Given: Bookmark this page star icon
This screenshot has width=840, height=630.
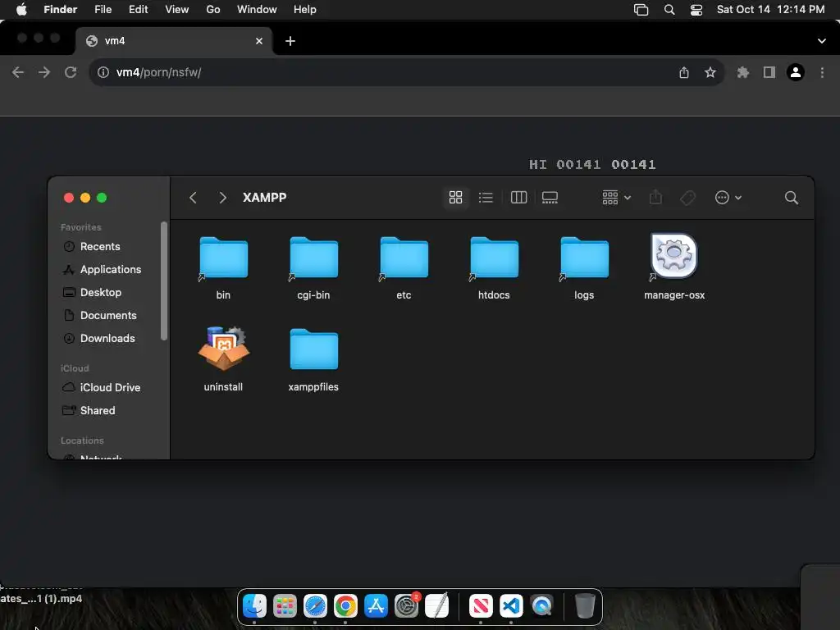Looking at the screenshot, I should pos(710,72).
